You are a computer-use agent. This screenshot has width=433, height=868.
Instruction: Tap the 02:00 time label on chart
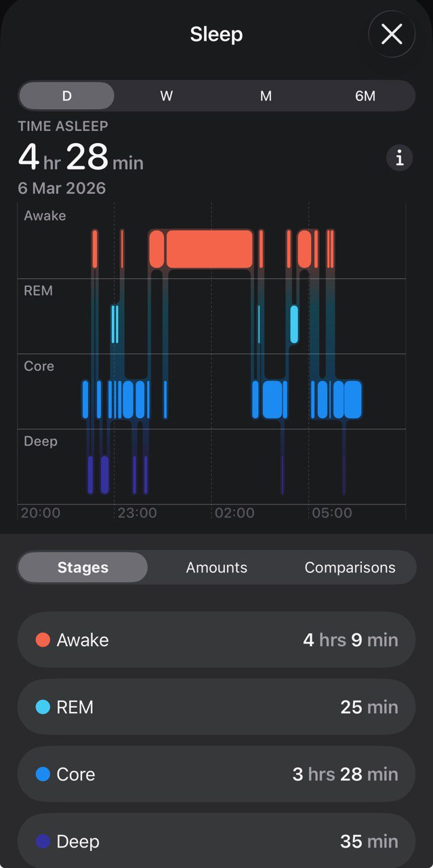[234, 513]
